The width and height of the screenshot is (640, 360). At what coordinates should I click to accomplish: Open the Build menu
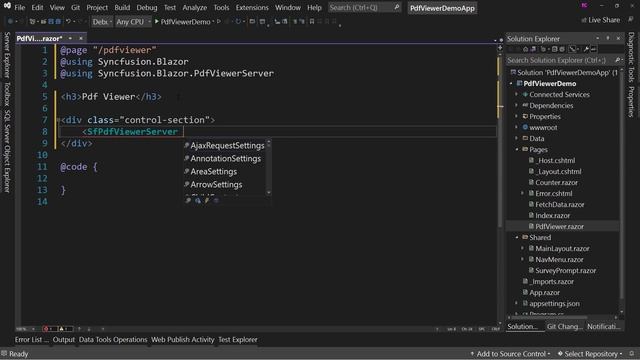click(x=122, y=7)
